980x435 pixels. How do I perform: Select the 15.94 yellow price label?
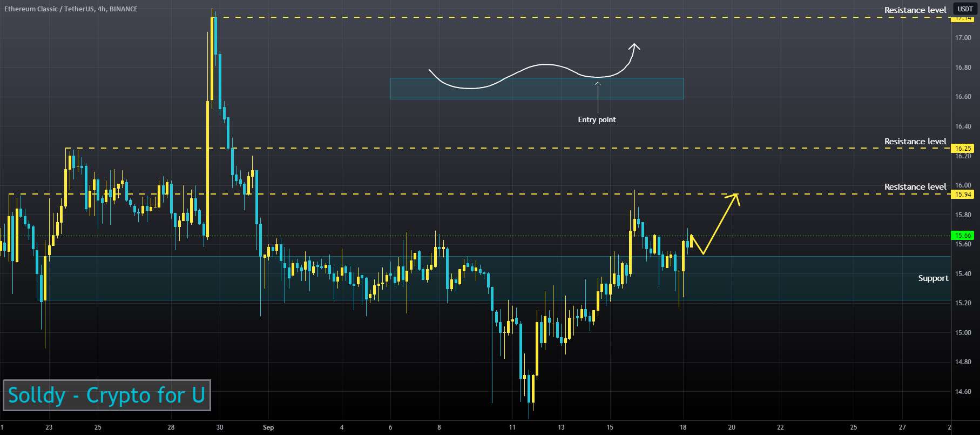(963, 195)
